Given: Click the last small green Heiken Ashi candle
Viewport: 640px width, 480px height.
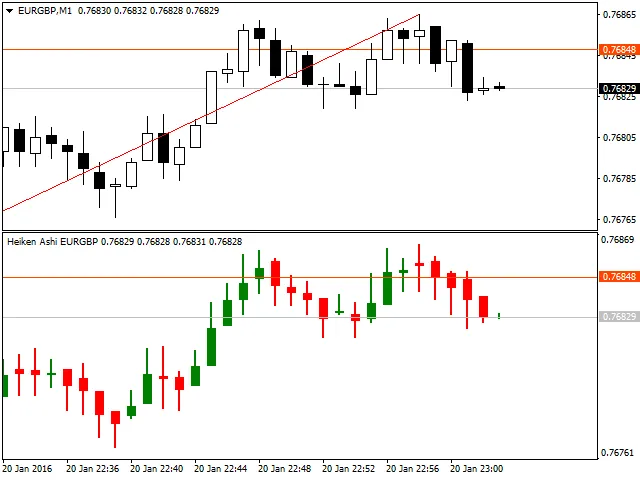Looking at the screenshot, I should pyautogui.click(x=499, y=316).
